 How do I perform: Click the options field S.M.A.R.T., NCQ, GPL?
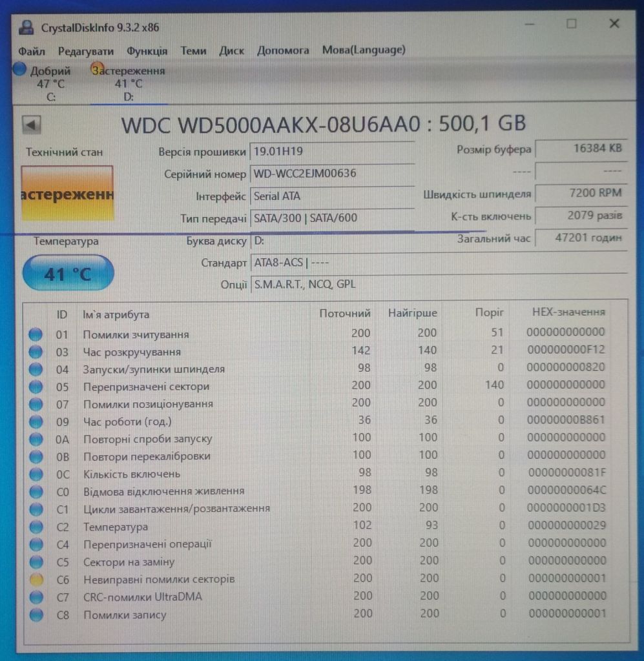[x=439, y=284]
